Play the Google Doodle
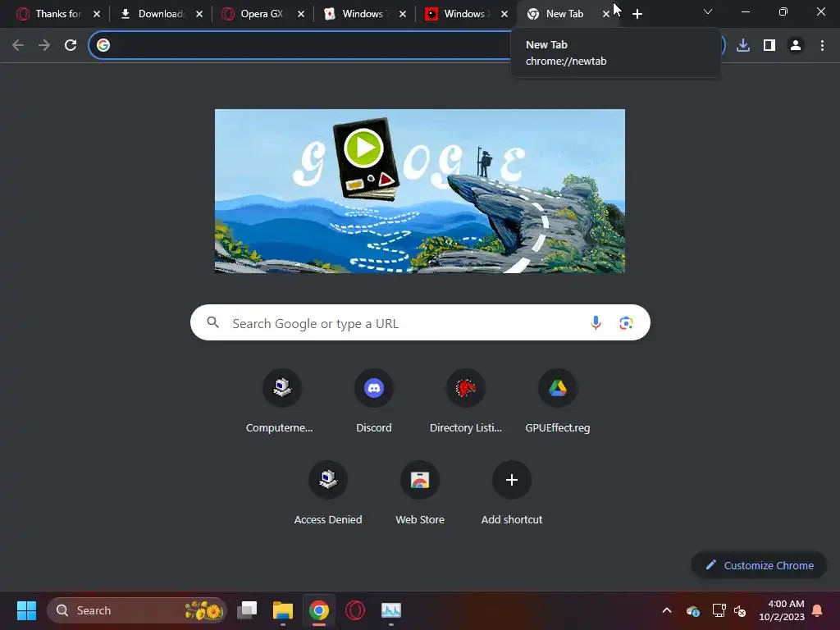Screen dimensions: 840x630 pyautogui.click(x=363, y=148)
